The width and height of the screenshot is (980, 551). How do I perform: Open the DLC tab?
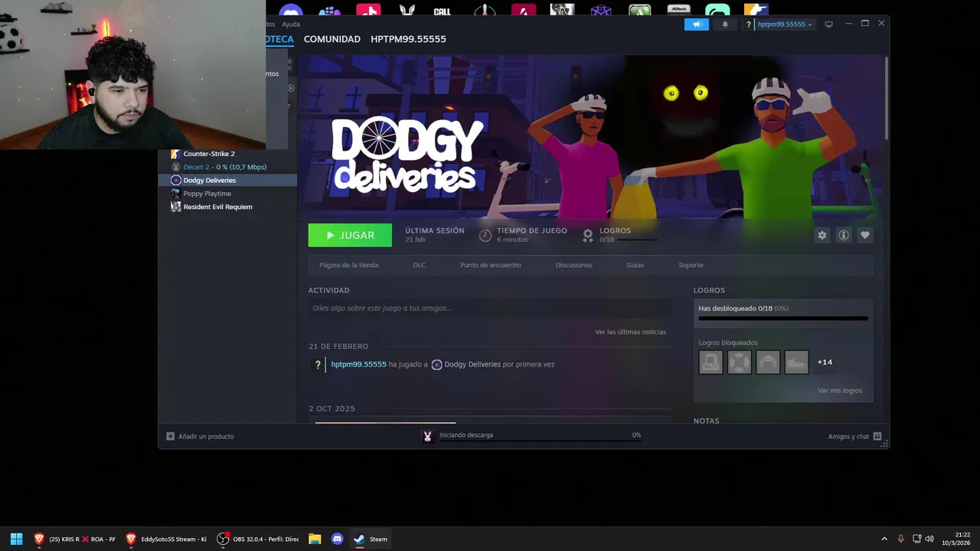tap(420, 265)
